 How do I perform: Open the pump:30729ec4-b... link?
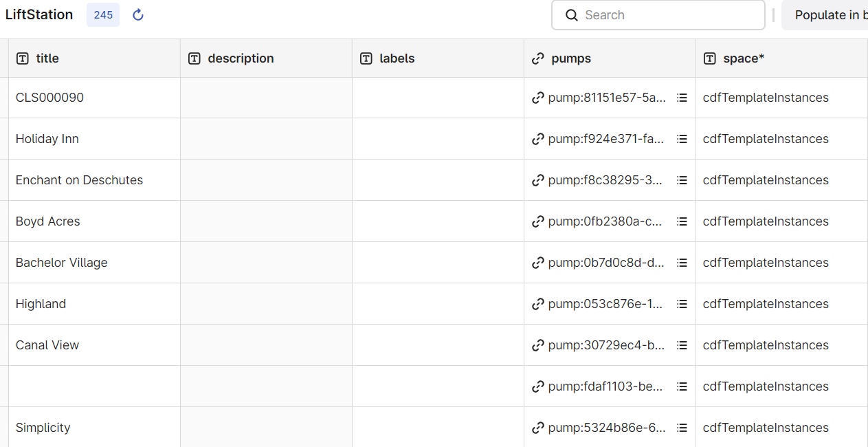pyautogui.click(x=607, y=345)
